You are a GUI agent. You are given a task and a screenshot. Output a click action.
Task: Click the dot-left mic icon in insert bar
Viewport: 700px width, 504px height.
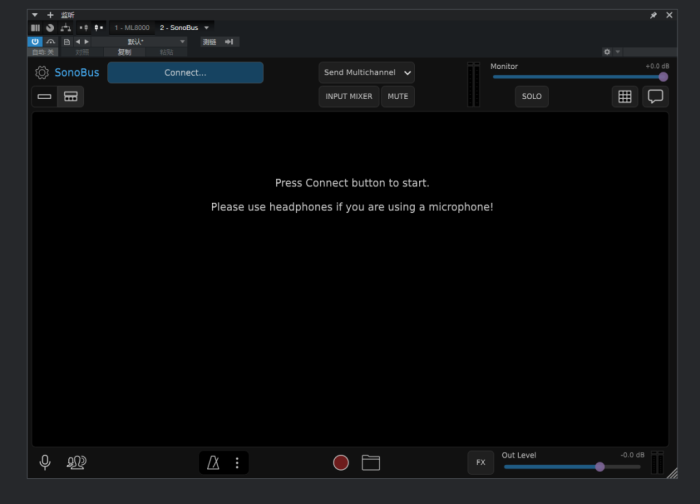[83, 28]
